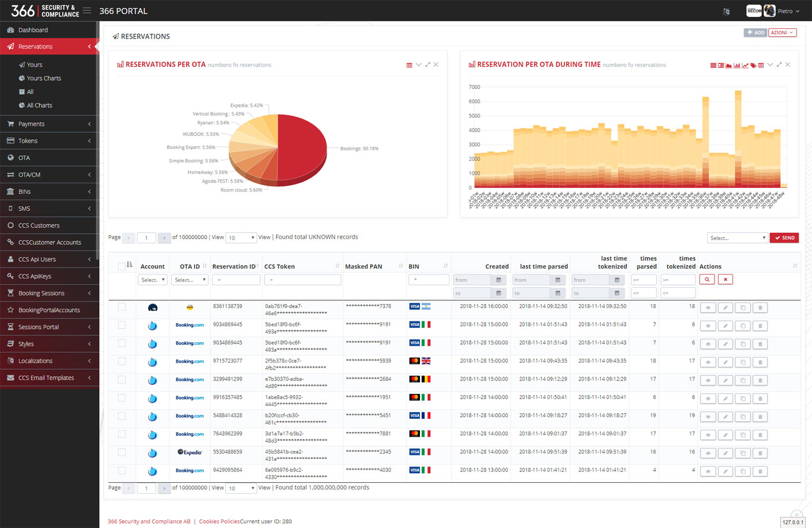
Task: Tick checkbox for reservation 8361138739
Action: pyautogui.click(x=122, y=307)
